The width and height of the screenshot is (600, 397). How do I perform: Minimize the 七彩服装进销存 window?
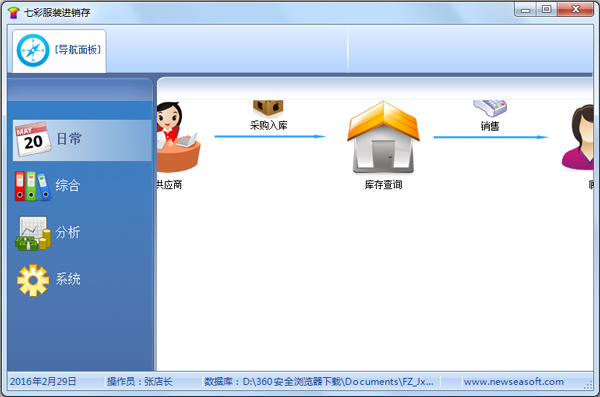(x=526, y=10)
